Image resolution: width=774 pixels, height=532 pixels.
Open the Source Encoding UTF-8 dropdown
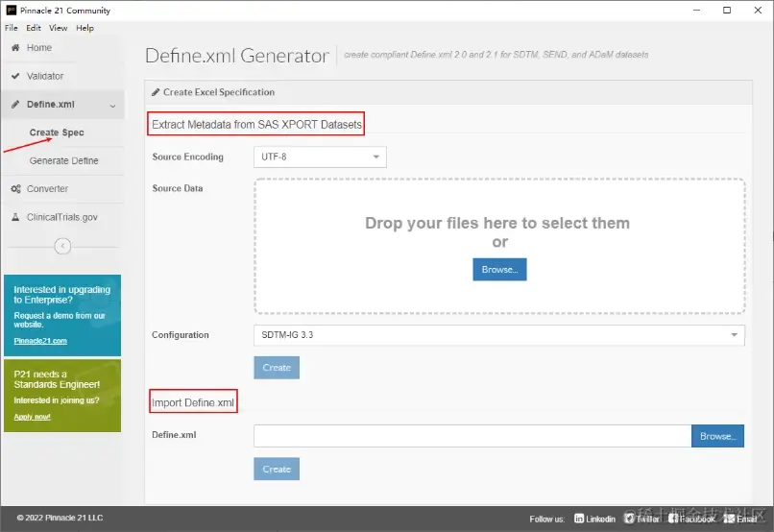(320, 157)
